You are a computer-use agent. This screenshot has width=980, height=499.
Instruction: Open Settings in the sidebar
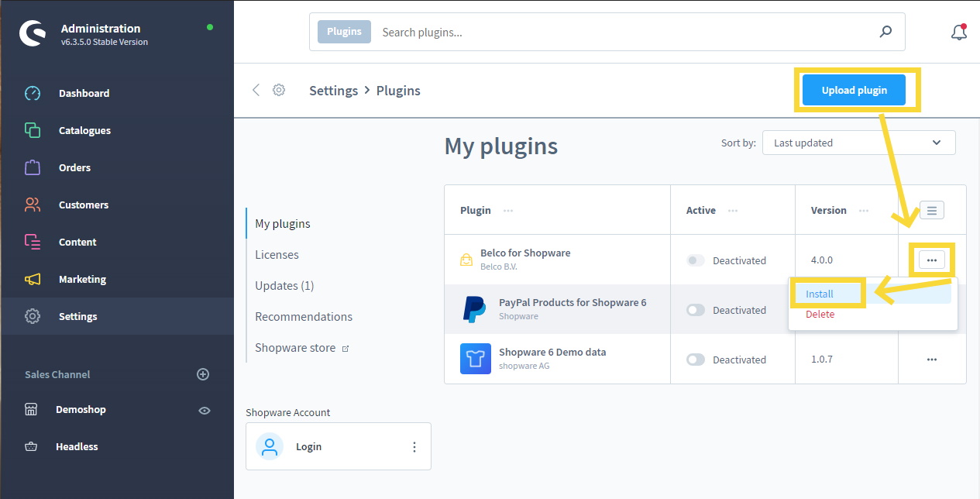click(117, 316)
